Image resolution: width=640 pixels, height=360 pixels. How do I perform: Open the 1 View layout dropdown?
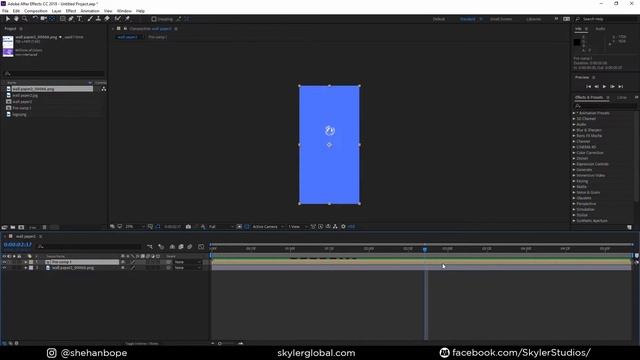(298, 227)
